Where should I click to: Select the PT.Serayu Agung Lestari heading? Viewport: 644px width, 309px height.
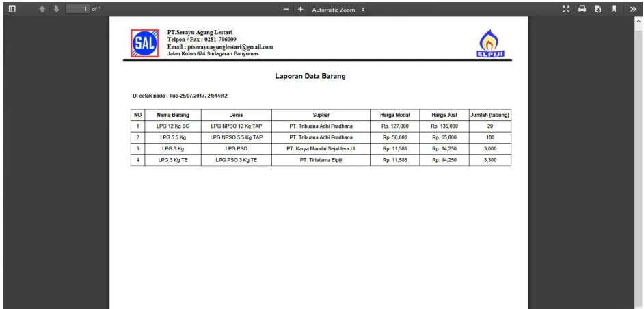pyautogui.click(x=200, y=32)
